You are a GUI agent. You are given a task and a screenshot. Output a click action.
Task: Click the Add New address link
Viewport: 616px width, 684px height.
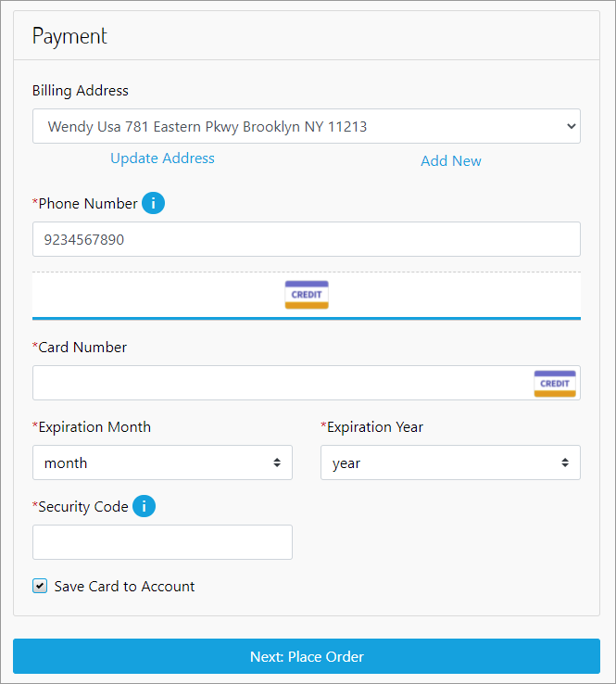click(x=451, y=160)
